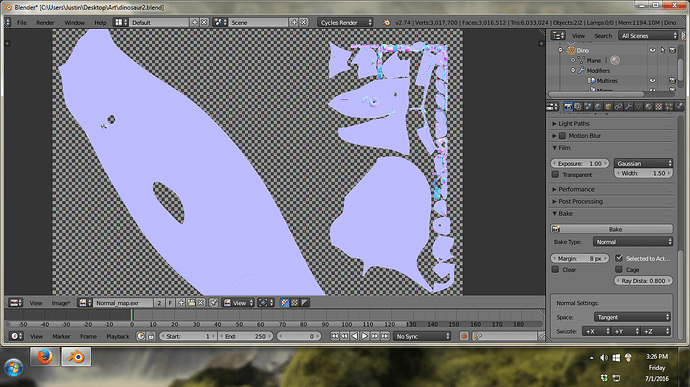Open the All Scenes outliner display dropdown
Viewport: 690px width, 387px height.
(648, 36)
